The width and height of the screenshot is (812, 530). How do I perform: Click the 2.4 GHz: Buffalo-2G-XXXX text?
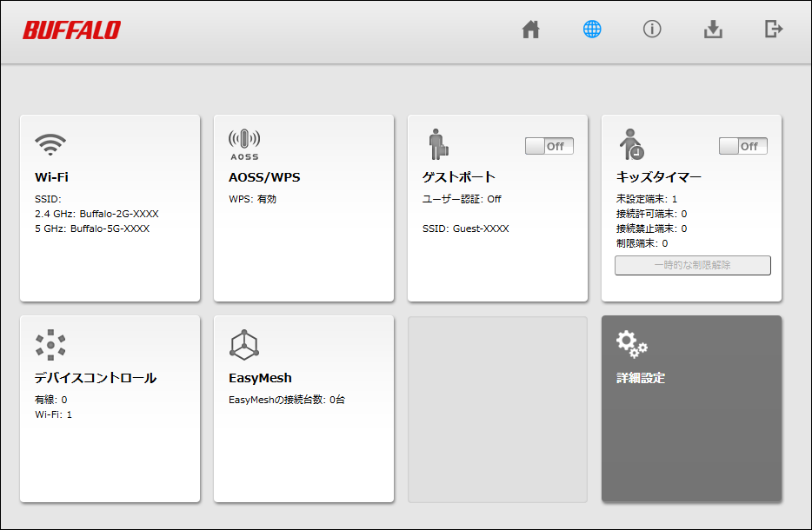97,214
